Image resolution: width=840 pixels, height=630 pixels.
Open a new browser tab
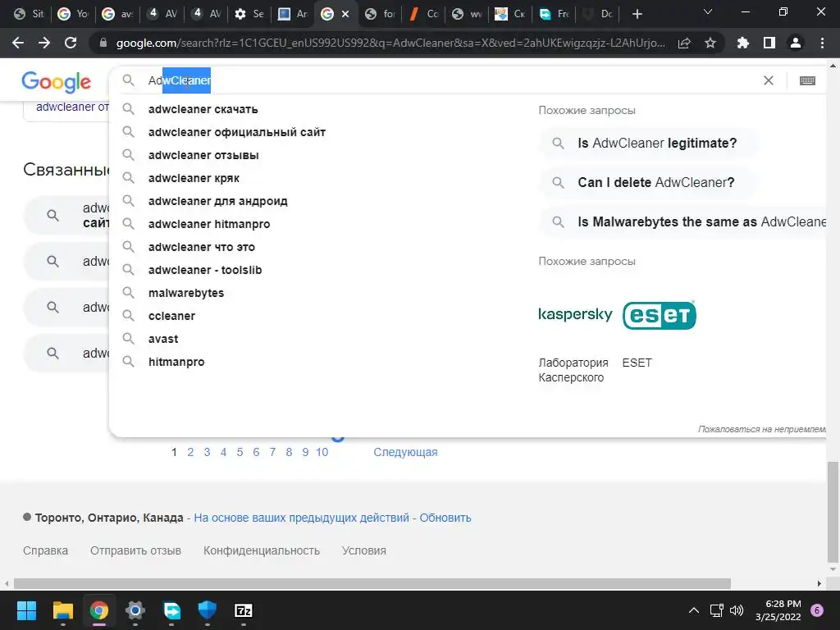point(637,14)
